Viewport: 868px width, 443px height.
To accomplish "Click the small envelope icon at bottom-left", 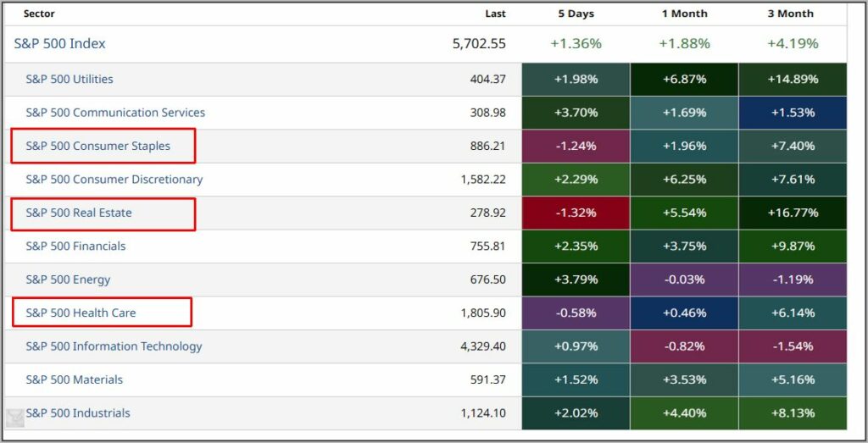I will tap(15, 418).
